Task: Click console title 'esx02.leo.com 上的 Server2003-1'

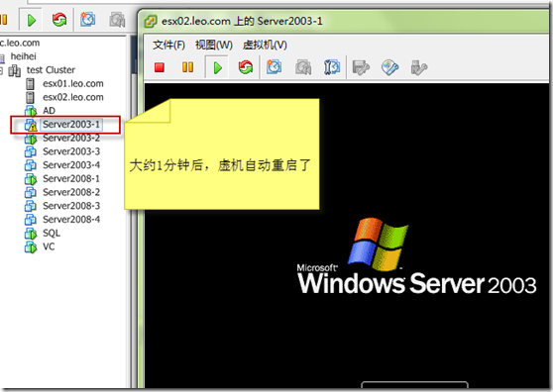Action: [242, 21]
